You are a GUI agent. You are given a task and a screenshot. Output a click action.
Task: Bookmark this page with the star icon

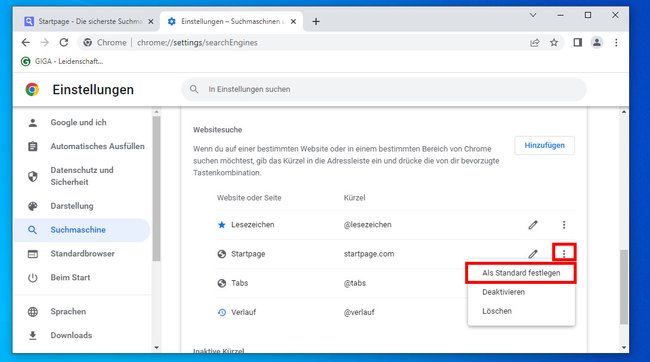click(554, 42)
